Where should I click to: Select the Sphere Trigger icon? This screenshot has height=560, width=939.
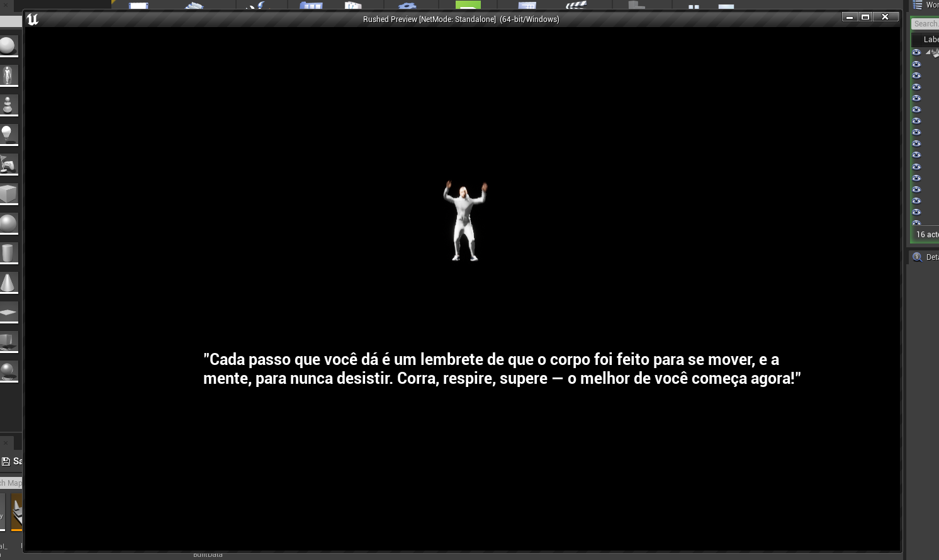8,371
